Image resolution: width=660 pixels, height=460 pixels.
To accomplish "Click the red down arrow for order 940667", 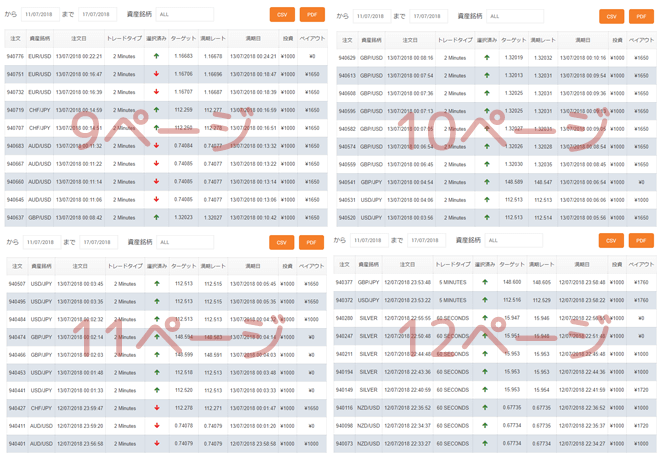I will (x=156, y=163).
